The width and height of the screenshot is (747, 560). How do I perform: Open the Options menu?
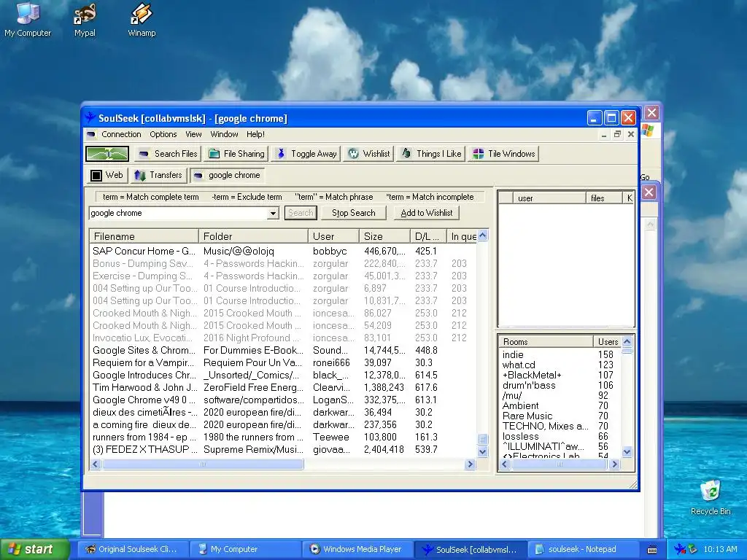(163, 134)
